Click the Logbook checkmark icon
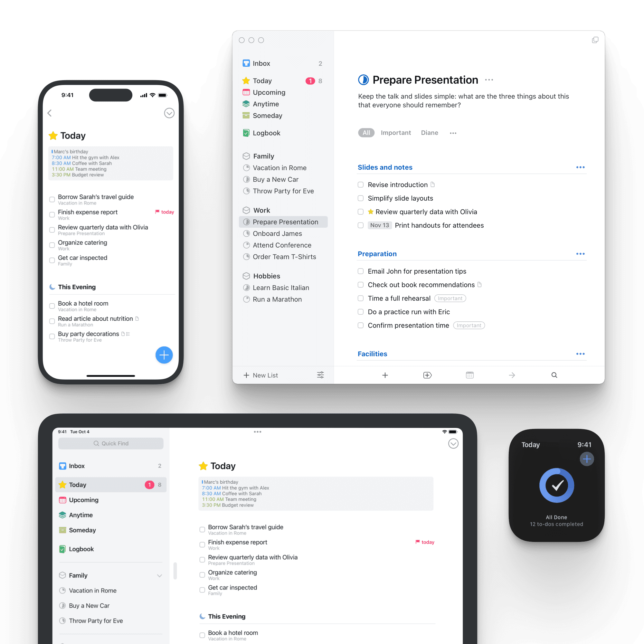Screen dimensions: 644x644 coord(247,133)
